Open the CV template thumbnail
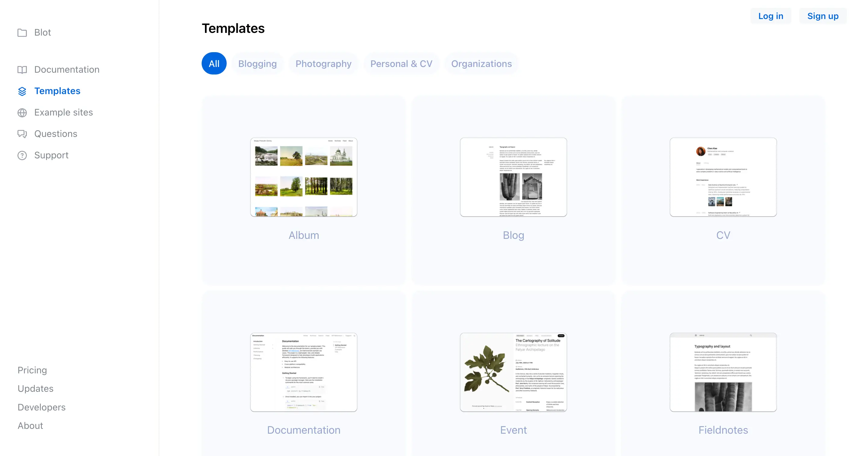The width and height of the screenshot is (868, 456). coord(723,177)
